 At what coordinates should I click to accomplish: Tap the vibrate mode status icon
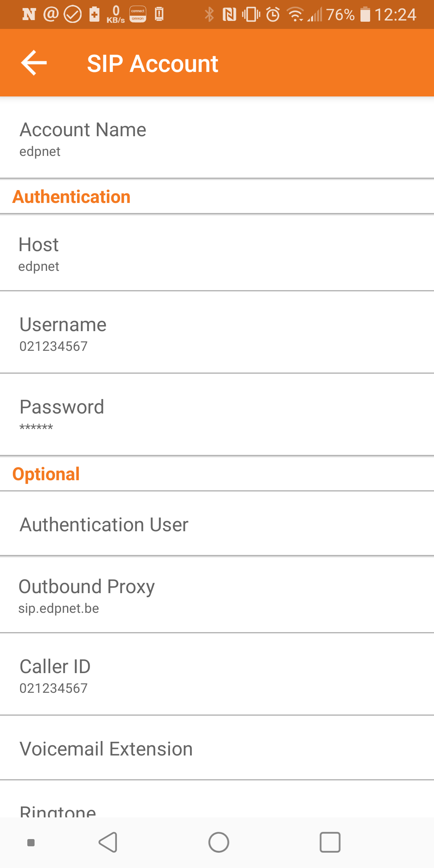251,15
